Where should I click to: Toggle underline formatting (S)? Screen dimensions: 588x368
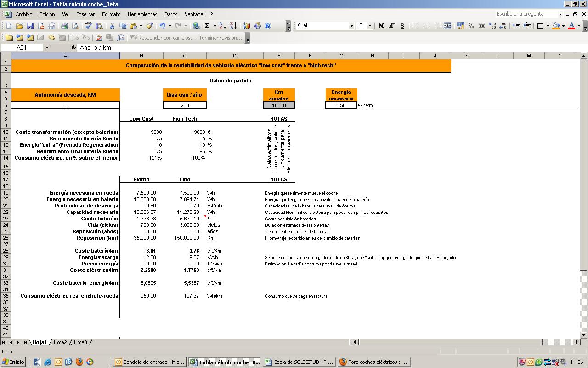[x=402, y=26]
